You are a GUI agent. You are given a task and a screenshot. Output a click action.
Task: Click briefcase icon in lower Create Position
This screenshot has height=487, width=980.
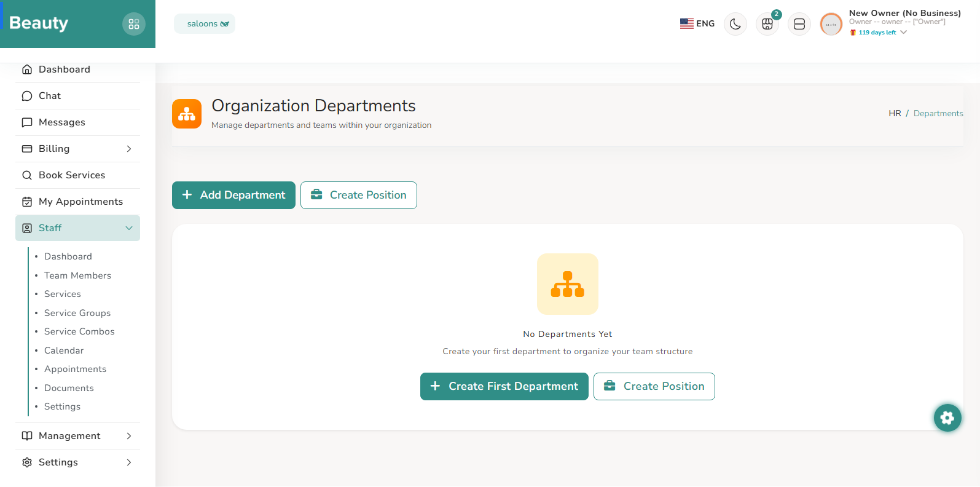point(610,386)
